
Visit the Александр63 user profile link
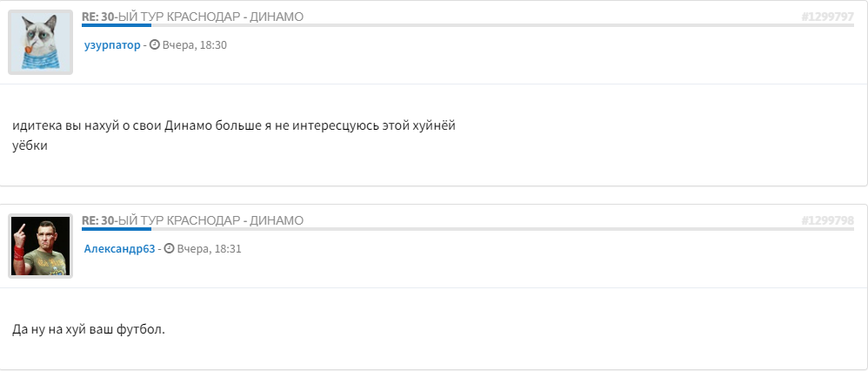119,249
